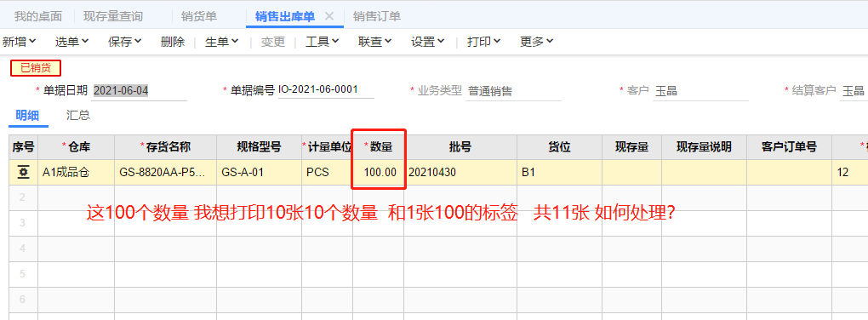The width and height of the screenshot is (868, 320).
Task: Open the 打印 dropdown menu
Action: click(x=484, y=42)
